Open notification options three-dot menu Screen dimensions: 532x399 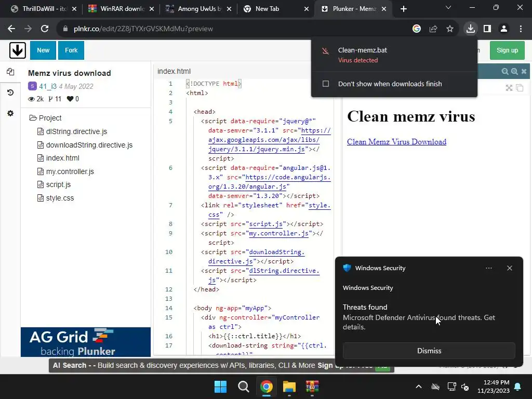488,268
